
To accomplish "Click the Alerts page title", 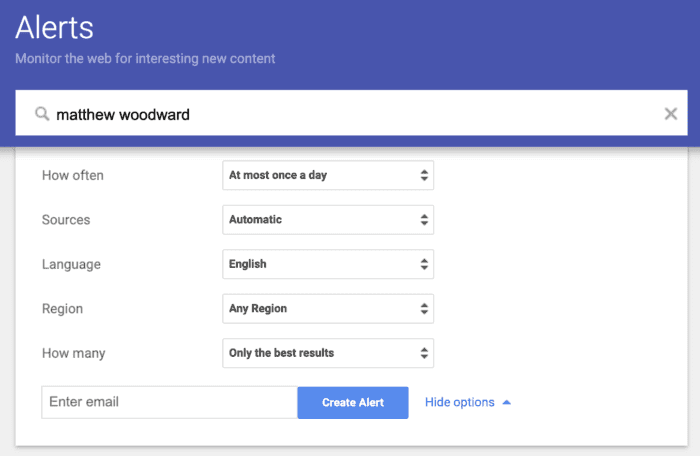I will click(54, 28).
